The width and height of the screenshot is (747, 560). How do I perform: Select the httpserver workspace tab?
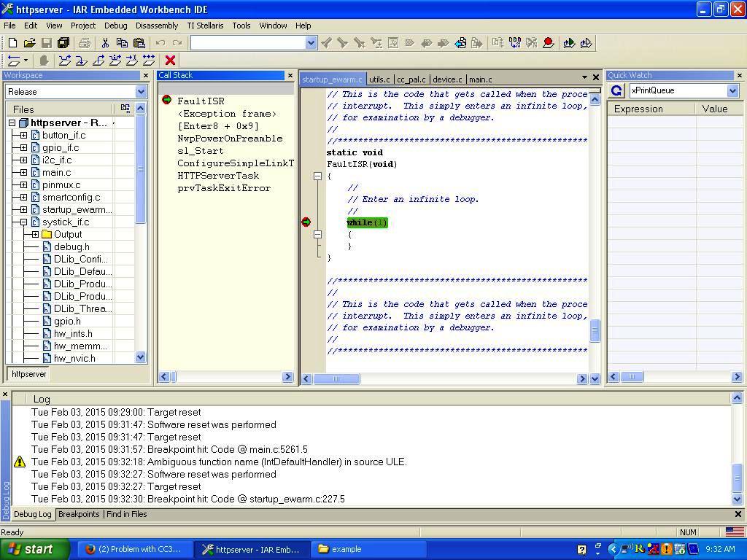point(28,374)
